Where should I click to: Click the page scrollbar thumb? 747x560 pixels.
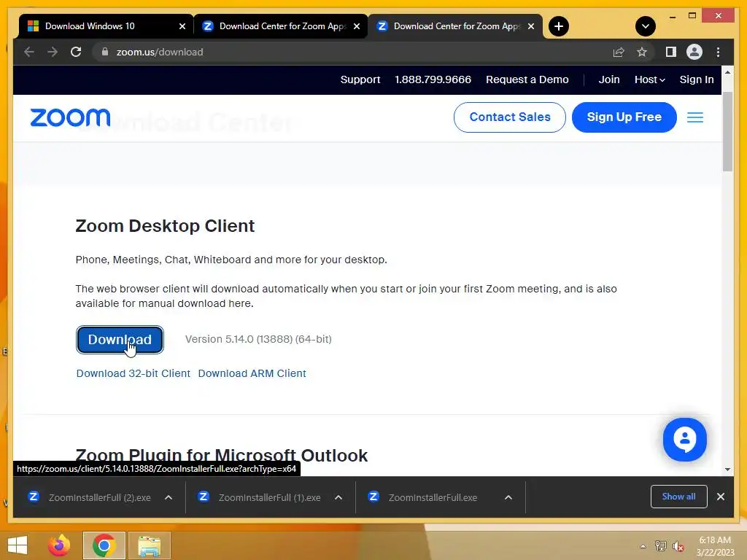(727, 131)
